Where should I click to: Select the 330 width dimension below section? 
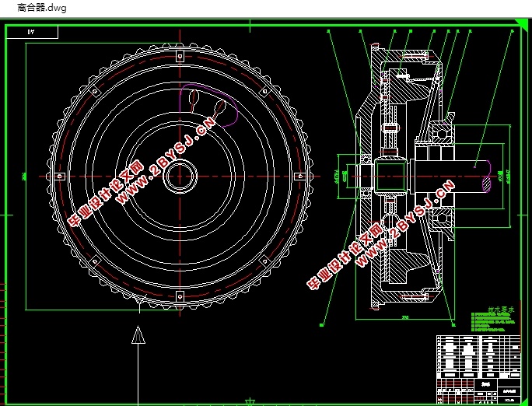pos(405,318)
